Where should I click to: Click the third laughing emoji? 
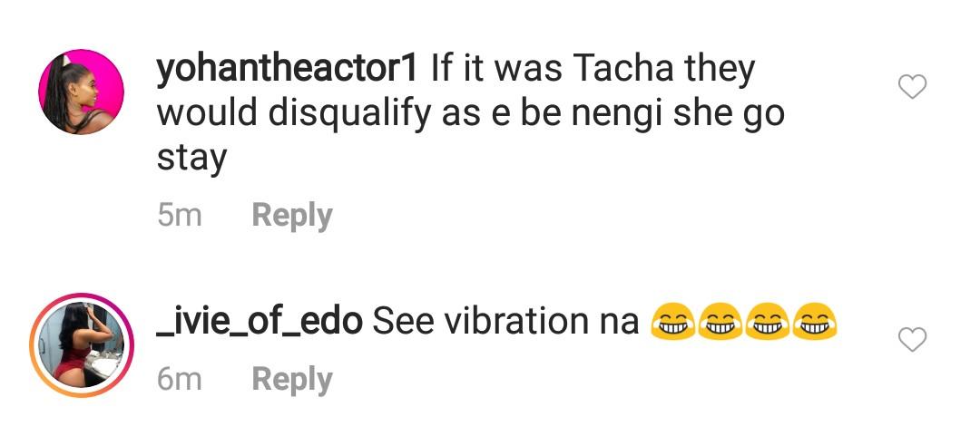tap(768, 322)
